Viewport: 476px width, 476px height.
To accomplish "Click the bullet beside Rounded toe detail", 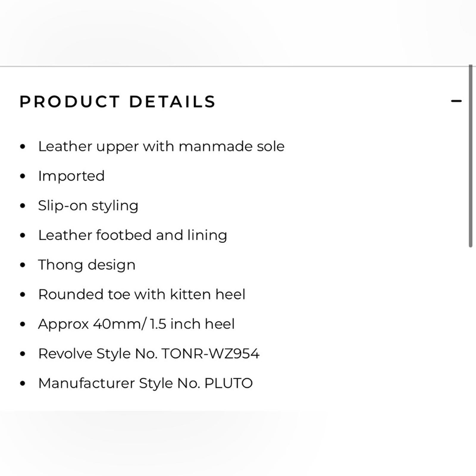I will click(23, 294).
